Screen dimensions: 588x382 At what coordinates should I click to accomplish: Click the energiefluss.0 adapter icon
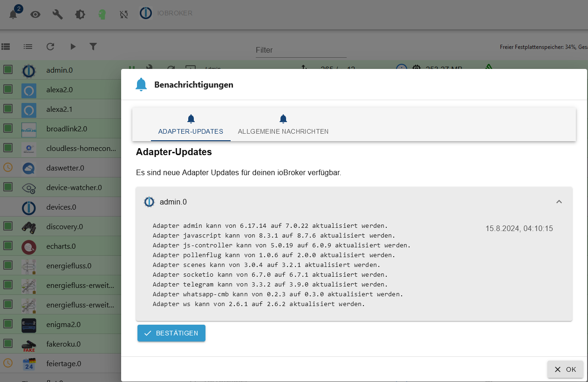29,266
